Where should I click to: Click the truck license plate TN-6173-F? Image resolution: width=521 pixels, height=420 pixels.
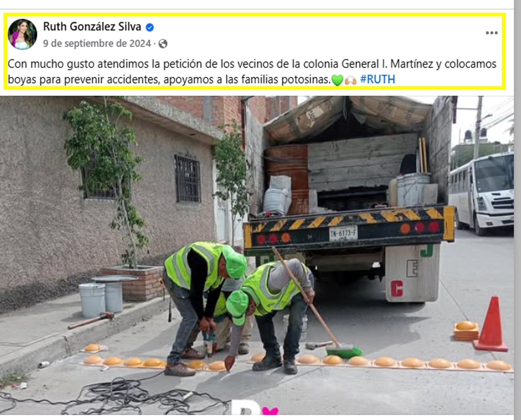(343, 233)
